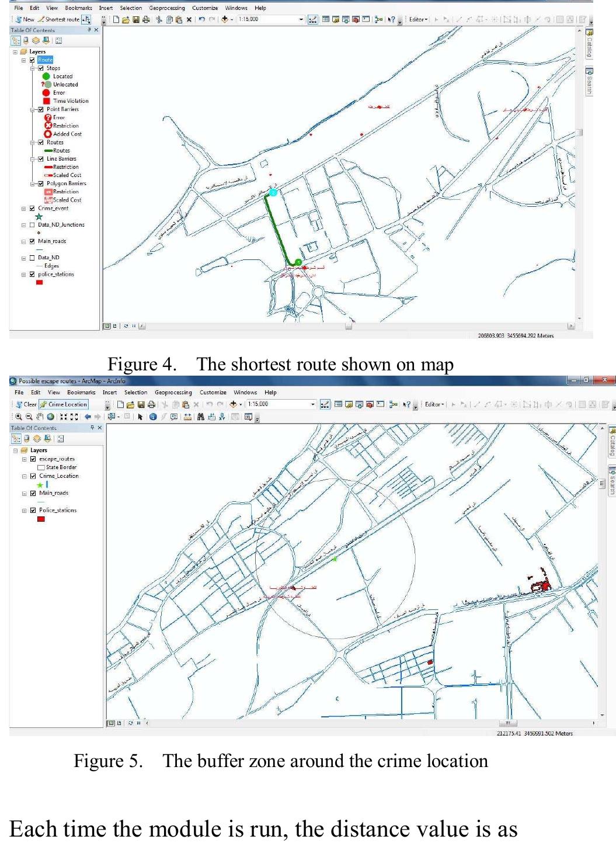Click Cut scissors icon in upper ArcMap toolbar
This screenshot has width=616, height=843.
(159, 19)
